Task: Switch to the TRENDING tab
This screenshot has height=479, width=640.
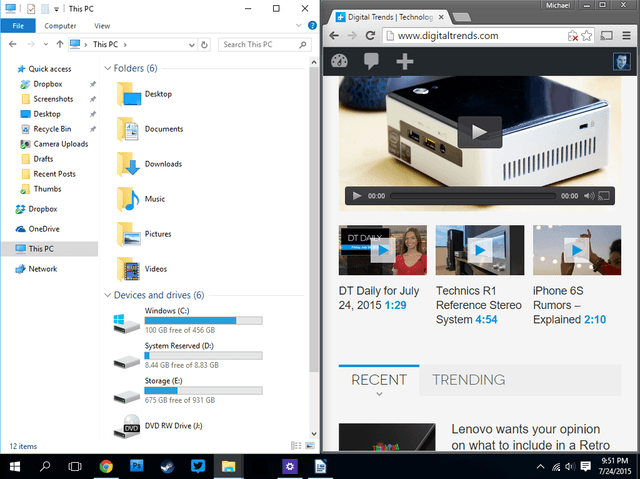Action: [469, 380]
